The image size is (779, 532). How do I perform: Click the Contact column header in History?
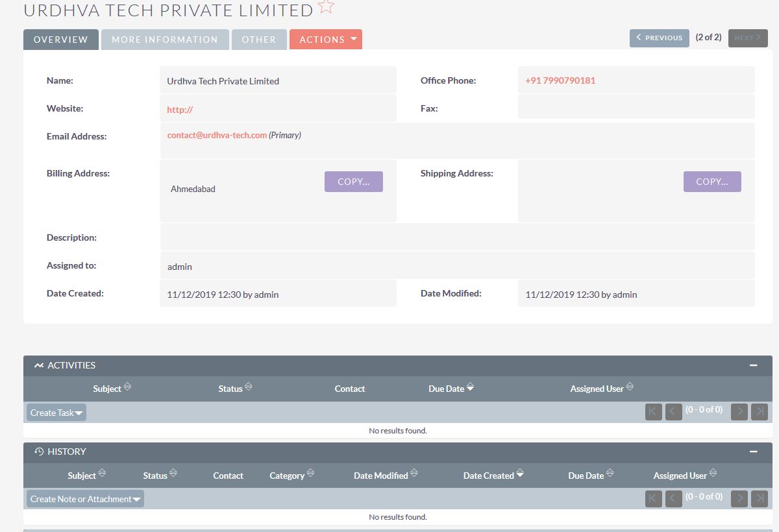228,476
